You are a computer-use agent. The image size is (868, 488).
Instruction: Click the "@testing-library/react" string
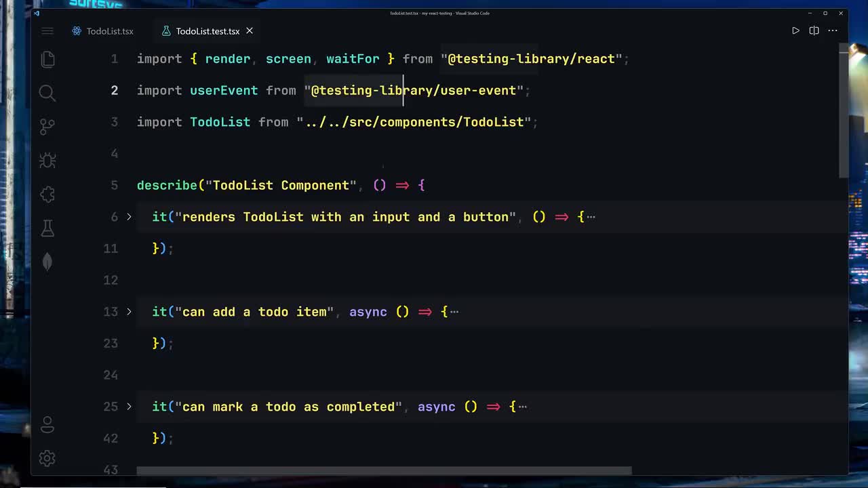[x=531, y=59]
